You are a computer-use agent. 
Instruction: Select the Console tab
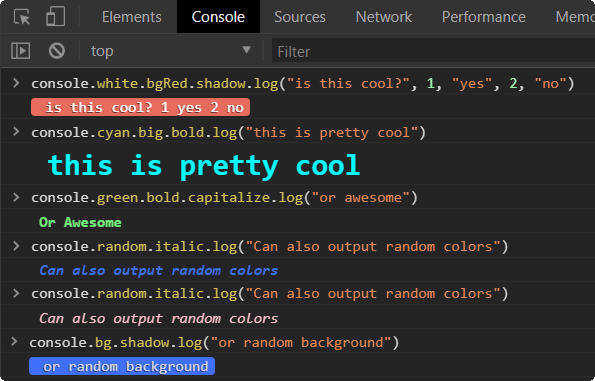coord(218,17)
